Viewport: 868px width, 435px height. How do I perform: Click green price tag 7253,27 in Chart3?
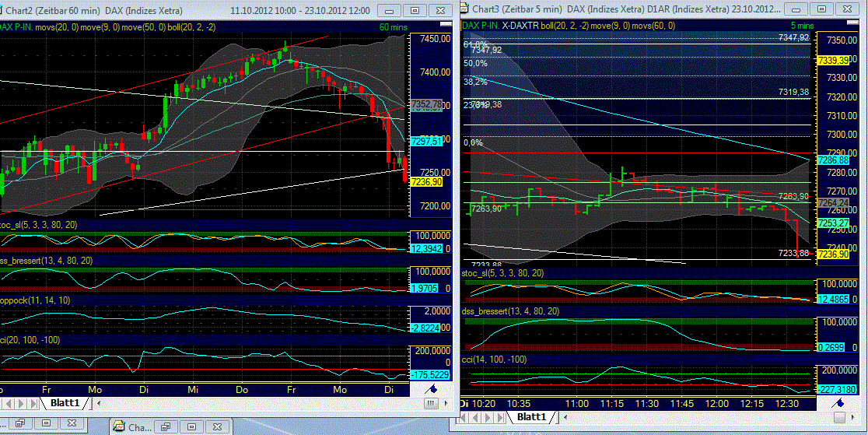click(x=834, y=223)
